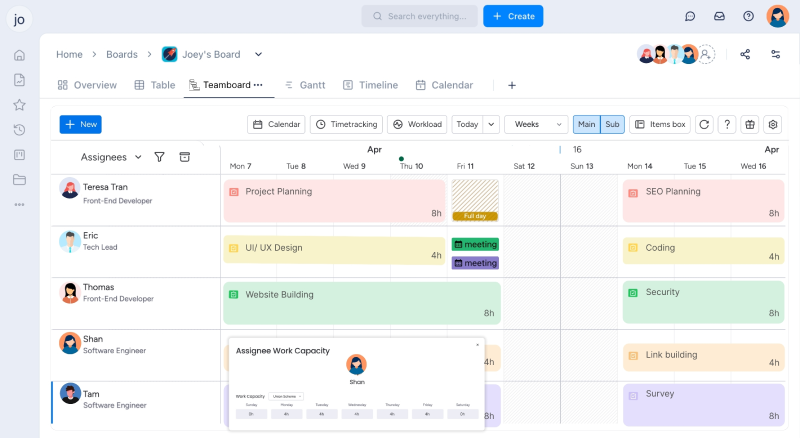Expand Joey's Board chevron
Image resolution: width=800 pixels, height=438 pixels.
(258, 54)
